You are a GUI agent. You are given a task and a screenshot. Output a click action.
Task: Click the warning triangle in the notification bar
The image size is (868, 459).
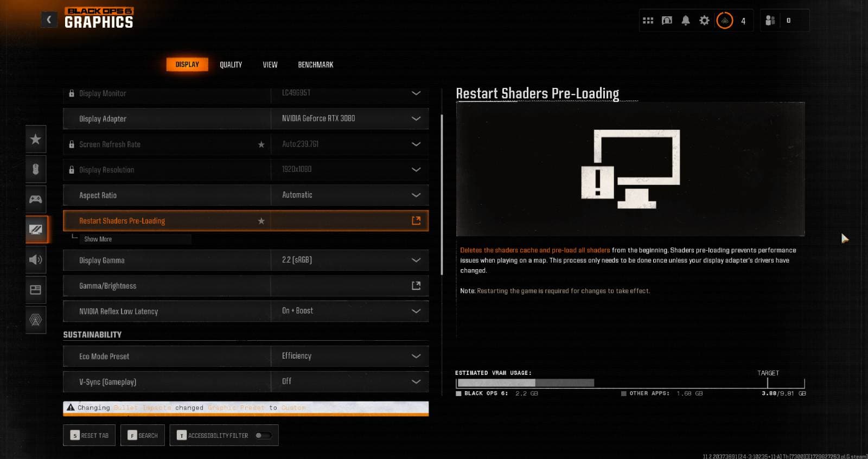pyautogui.click(x=71, y=407)
